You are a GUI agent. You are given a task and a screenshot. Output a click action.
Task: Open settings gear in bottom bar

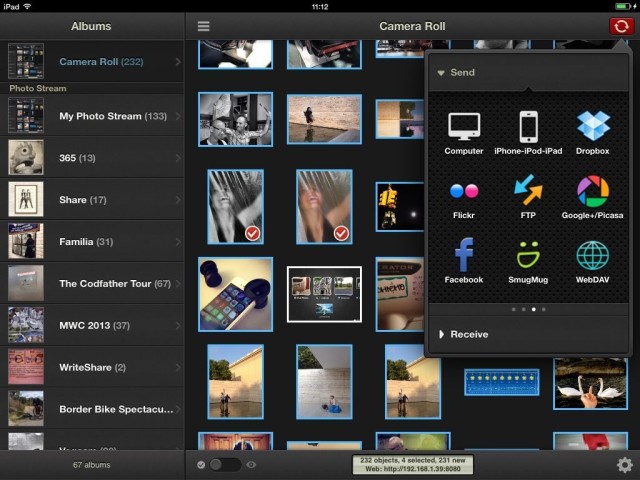pos(625,465)
